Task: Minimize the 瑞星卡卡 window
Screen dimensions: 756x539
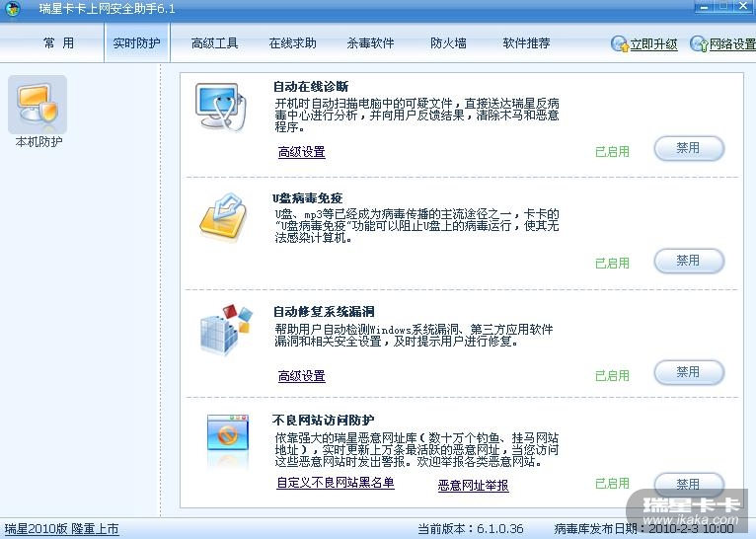Action: 704,7
